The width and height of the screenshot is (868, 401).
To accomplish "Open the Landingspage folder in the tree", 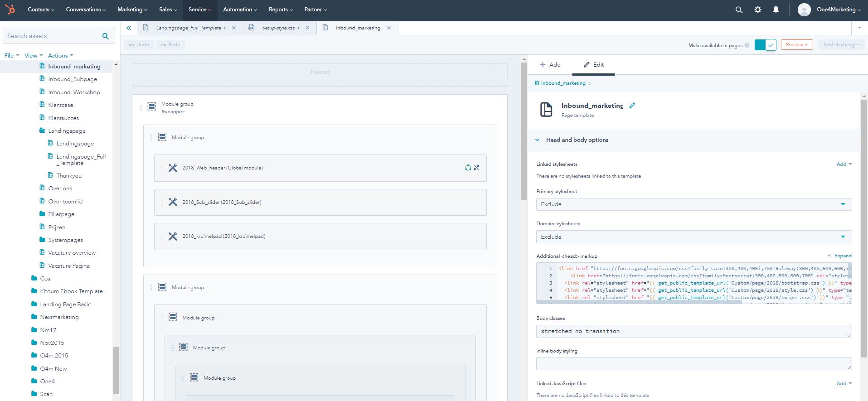I will [67, 131].
